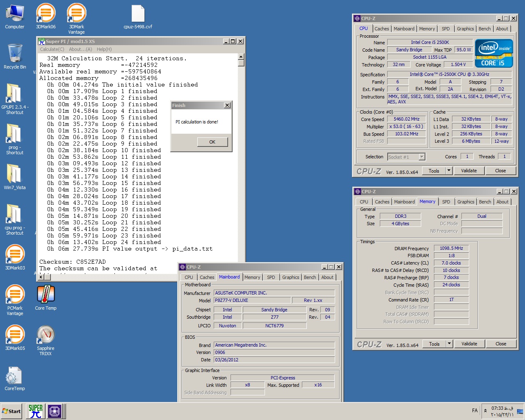Click the Intel Core i5 inside logo
This screenshot has width=525, height=420.
click(x=494, y=53)
